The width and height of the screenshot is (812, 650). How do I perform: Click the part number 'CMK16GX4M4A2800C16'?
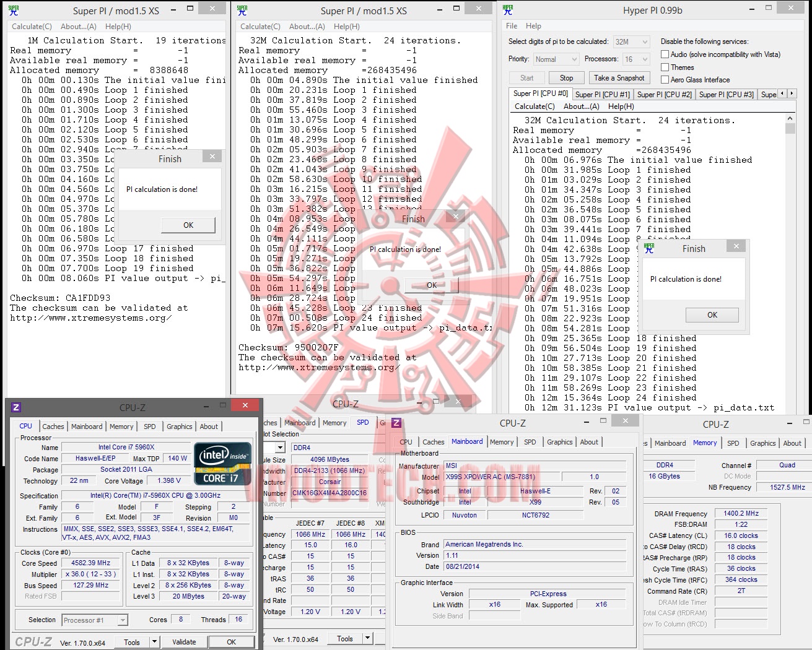click(330, 493)
